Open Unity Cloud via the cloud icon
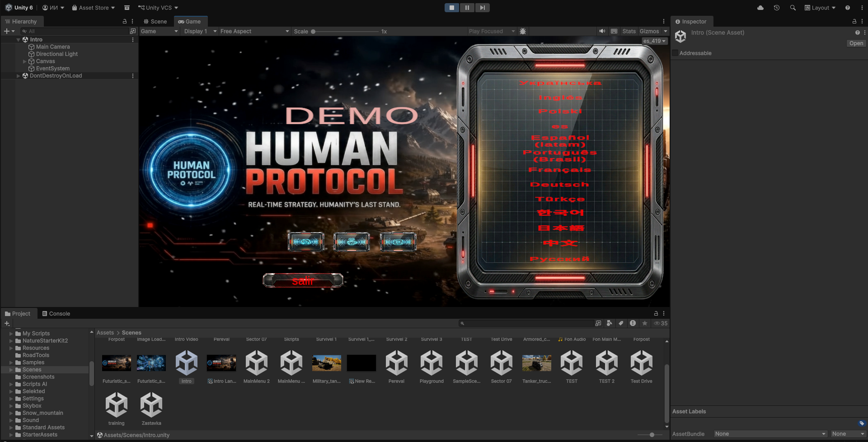This screenshot has height=442, width=868. (760, 8)
